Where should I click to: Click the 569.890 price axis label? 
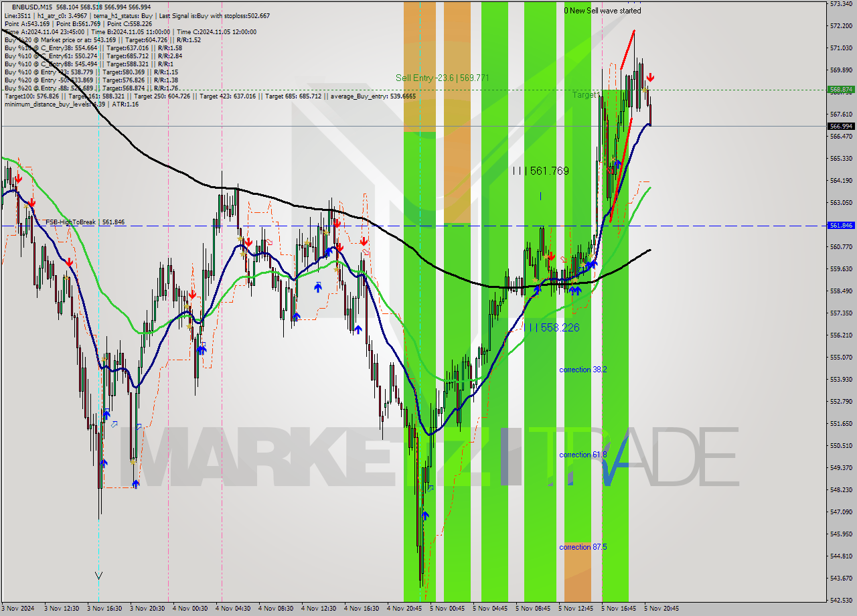(841, 70)
